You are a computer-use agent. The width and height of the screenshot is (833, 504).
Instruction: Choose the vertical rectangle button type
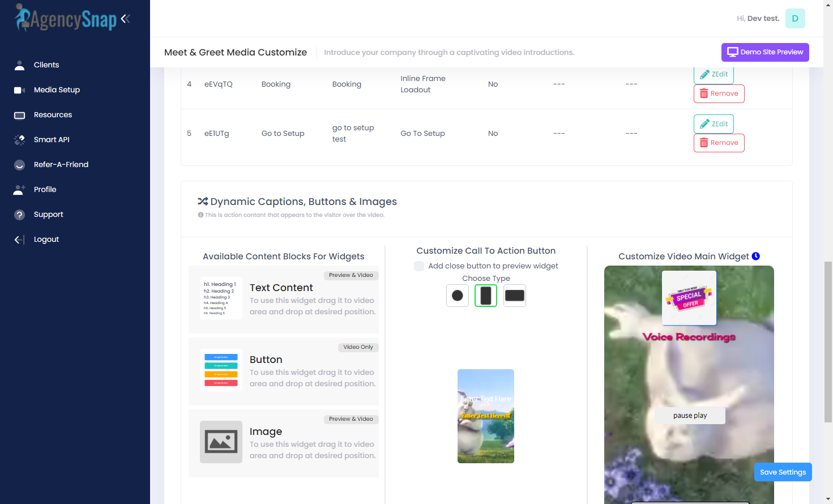coord(486,296)
